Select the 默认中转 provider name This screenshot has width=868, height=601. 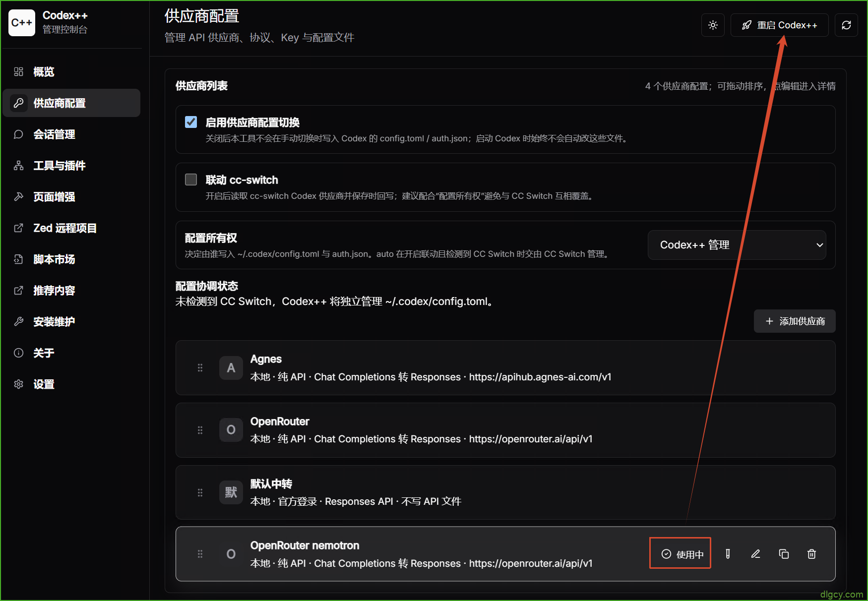(x=271, y=484)
